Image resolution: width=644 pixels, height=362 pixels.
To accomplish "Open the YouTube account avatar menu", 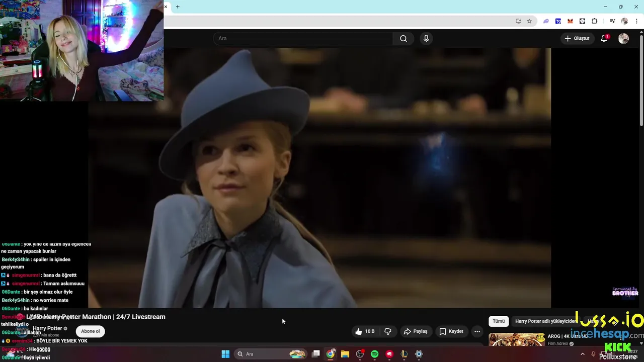I will click(x=623, y=39).
